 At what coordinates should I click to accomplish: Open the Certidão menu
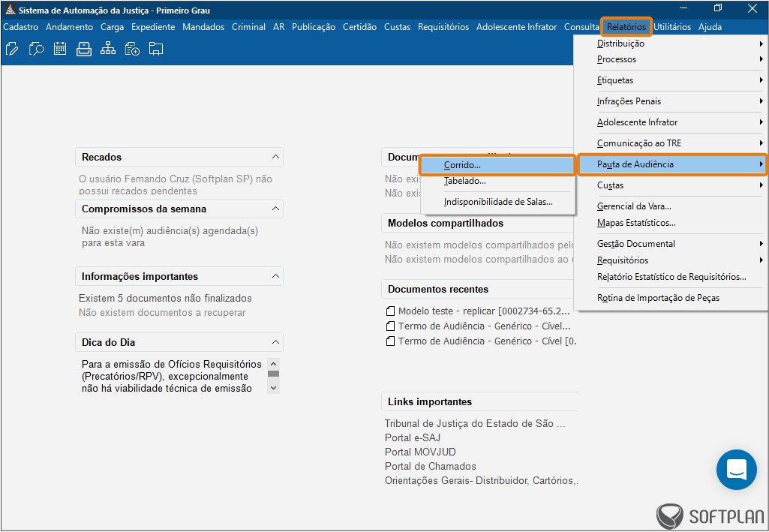(359, 27)
